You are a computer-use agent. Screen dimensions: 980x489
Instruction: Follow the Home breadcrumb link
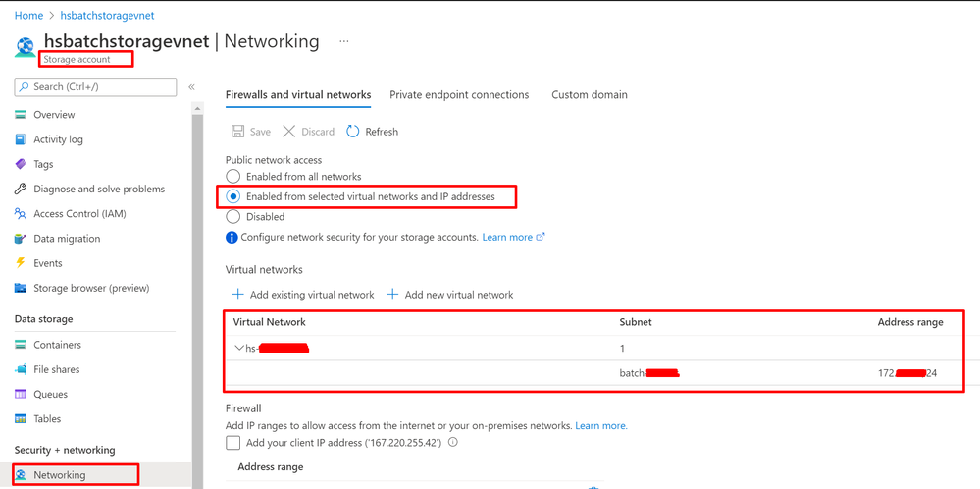(x=28, y=16)
